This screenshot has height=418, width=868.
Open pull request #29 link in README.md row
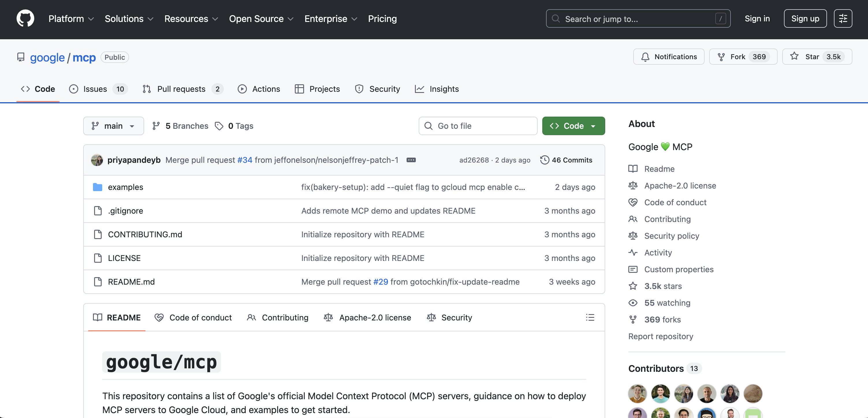click(x=380, y=281)
